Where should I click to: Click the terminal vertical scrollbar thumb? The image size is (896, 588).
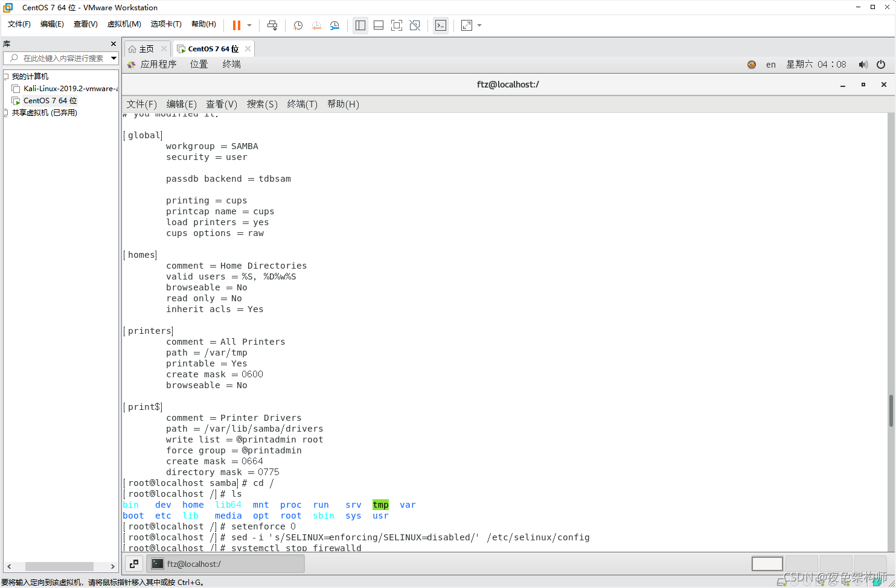point(891,411)
